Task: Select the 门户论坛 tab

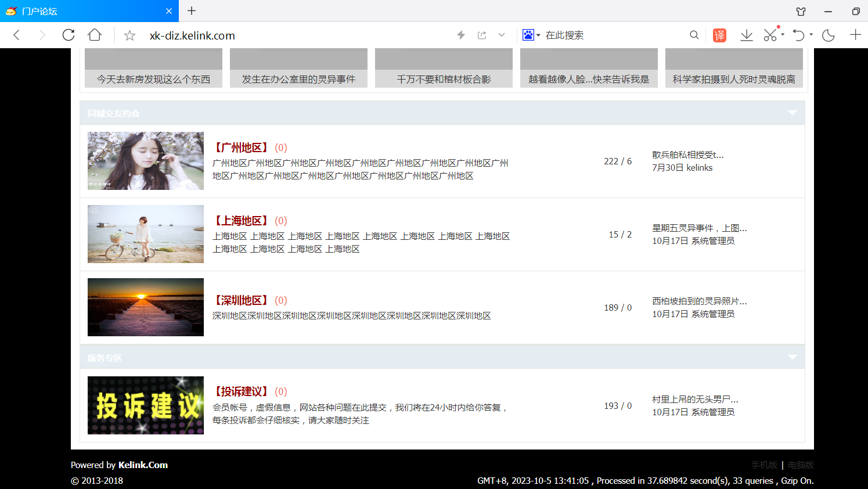Action: click(87, 11)
